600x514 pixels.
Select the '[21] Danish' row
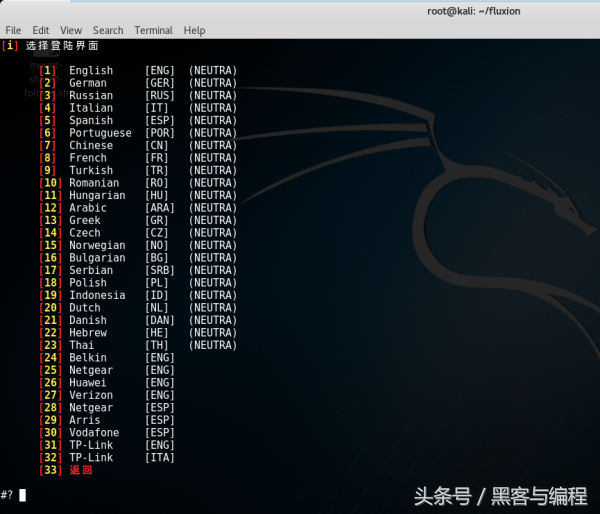pos(138,320)
